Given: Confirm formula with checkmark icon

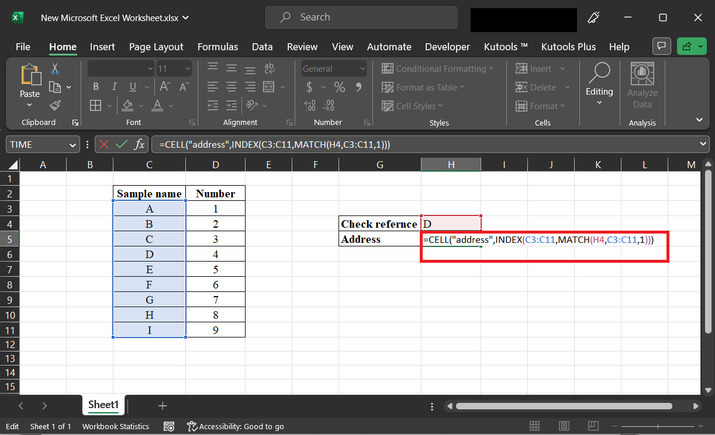Looking at the screenshot, I should click(x=121, y=145).
